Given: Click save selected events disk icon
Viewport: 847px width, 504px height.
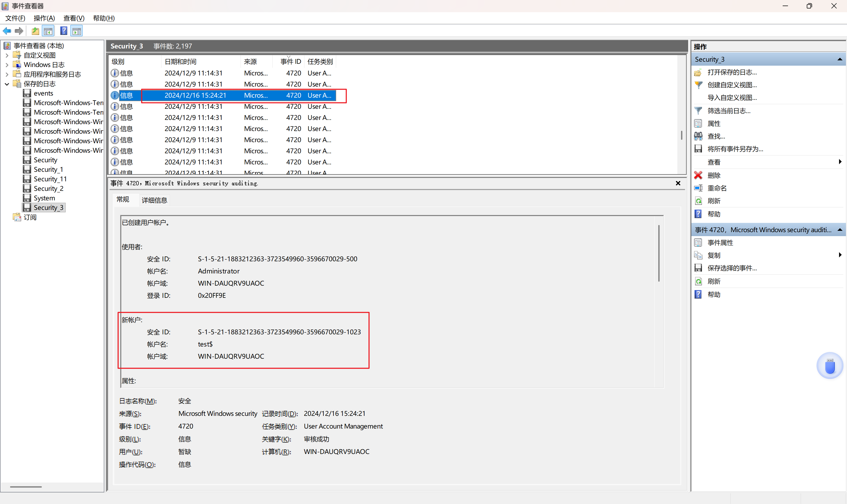Looking at the screenshot, I should [x=698, y=268].
